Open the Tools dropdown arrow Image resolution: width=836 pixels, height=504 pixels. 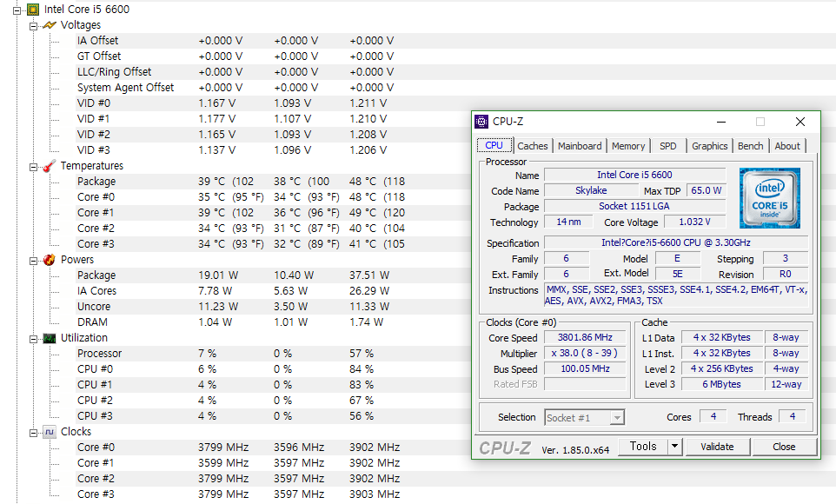point(674,447)
